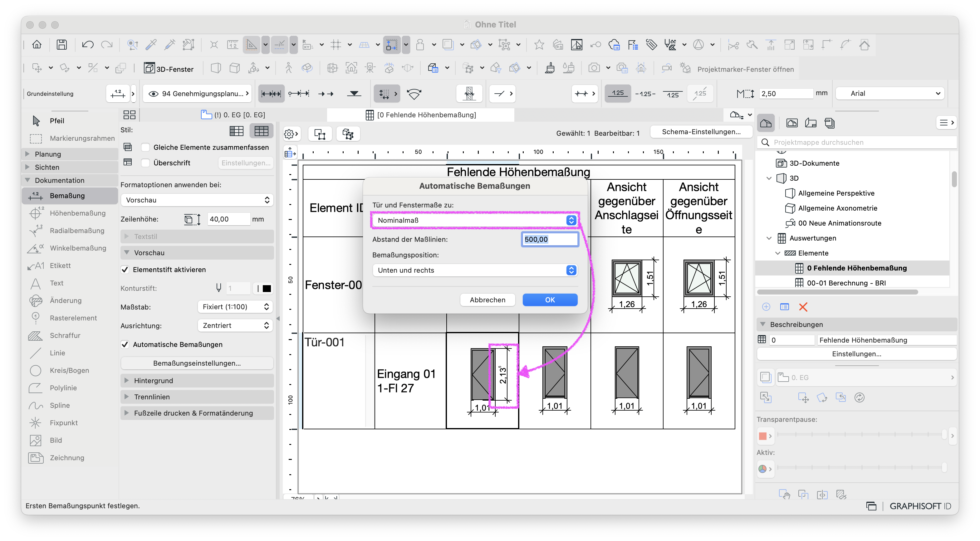Click the black Konturstift color swatch
The width and height of the screenshot is (980, 541).
(267, 289)
